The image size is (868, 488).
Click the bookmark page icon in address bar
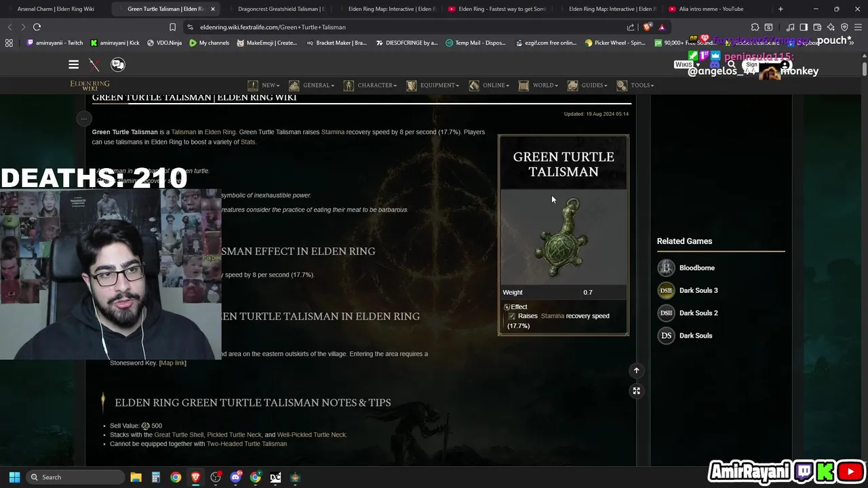pyautogui.click(x=172, y=27)
